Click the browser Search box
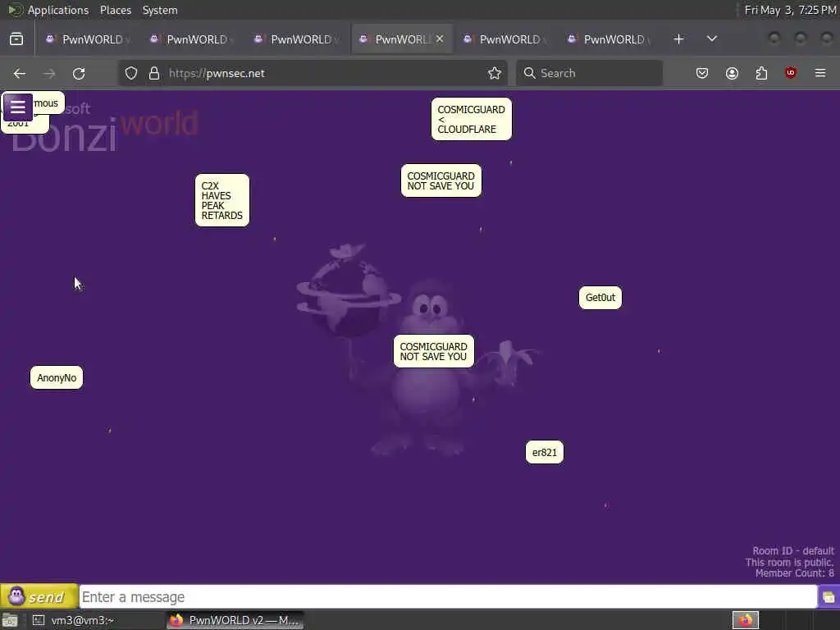This screenshot has height=630, width=840. 589,73
